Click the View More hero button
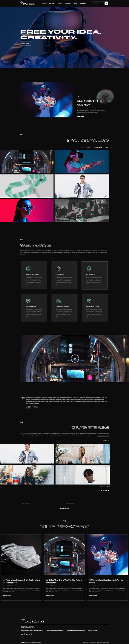This screenshot has height=644, width=129. [26, 44]
